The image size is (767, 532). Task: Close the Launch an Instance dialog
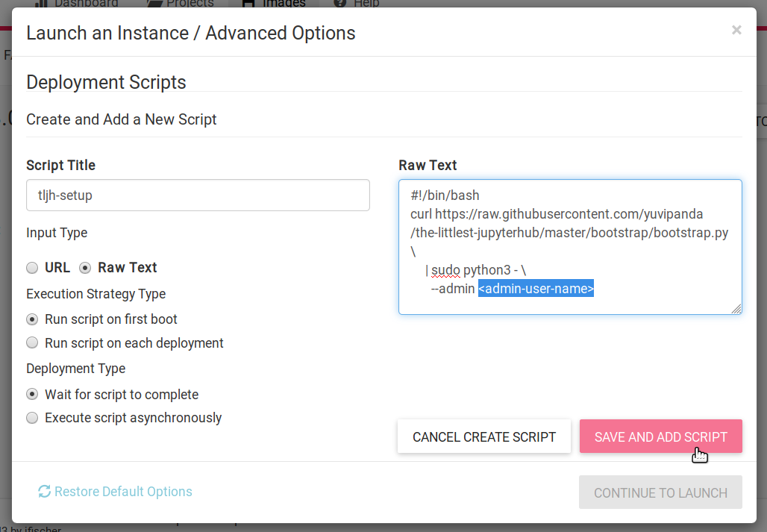tap(736, 30)
